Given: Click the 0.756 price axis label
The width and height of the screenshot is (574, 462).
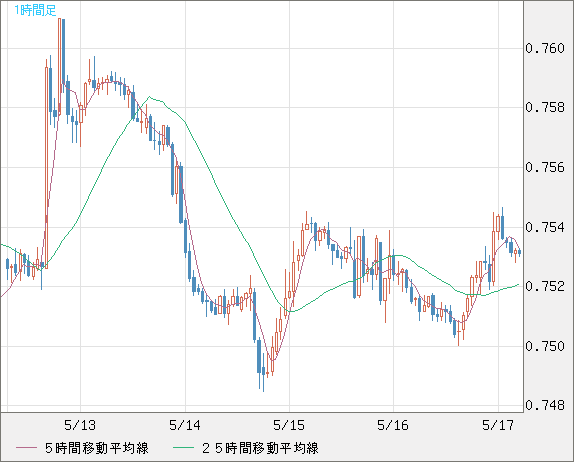Looking at the screenshot, I should point(545,167).
